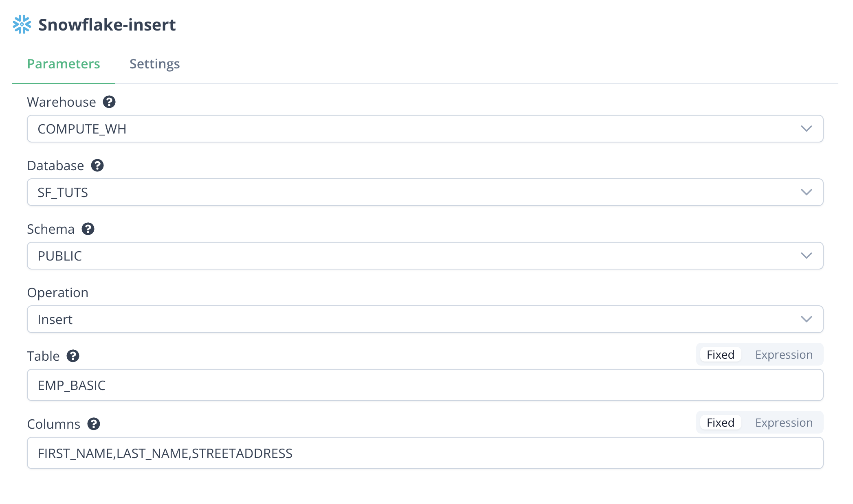853x504 pixels.
Task: Click the Columns input field with FIRST_NAME
Action: click(x=425, y=453)
